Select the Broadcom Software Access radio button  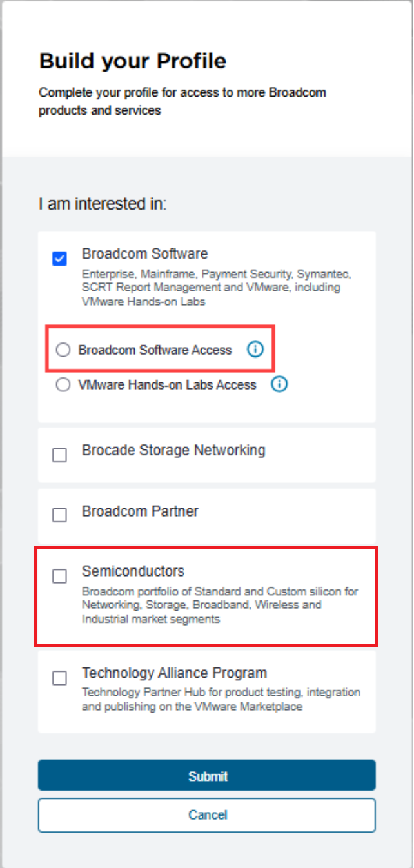[63, 350]
